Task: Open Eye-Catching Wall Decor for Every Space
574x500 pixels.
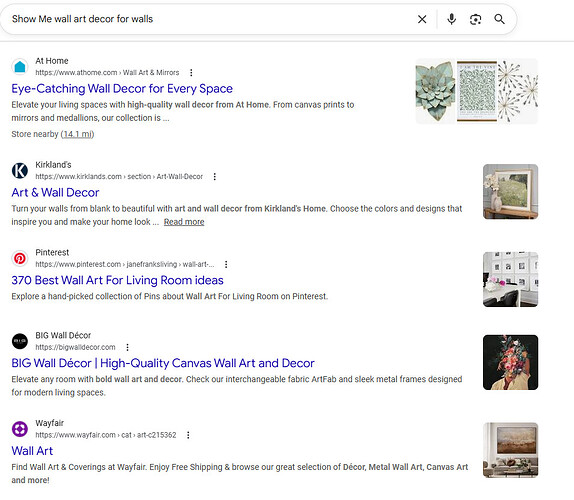Action: click(x=122, y=89)
